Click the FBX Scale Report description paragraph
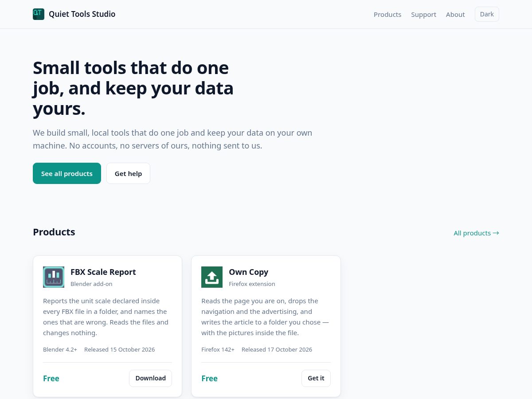 pyautogui.click(x=106, y=317)
